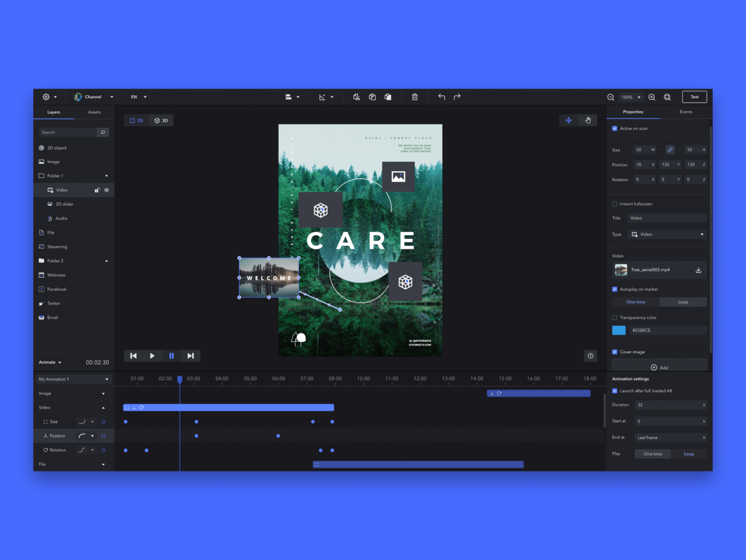Toggle the Cover image checkbox
This screenshot has height=560, width=746.
pyautogui.click(x=614, y=352)
